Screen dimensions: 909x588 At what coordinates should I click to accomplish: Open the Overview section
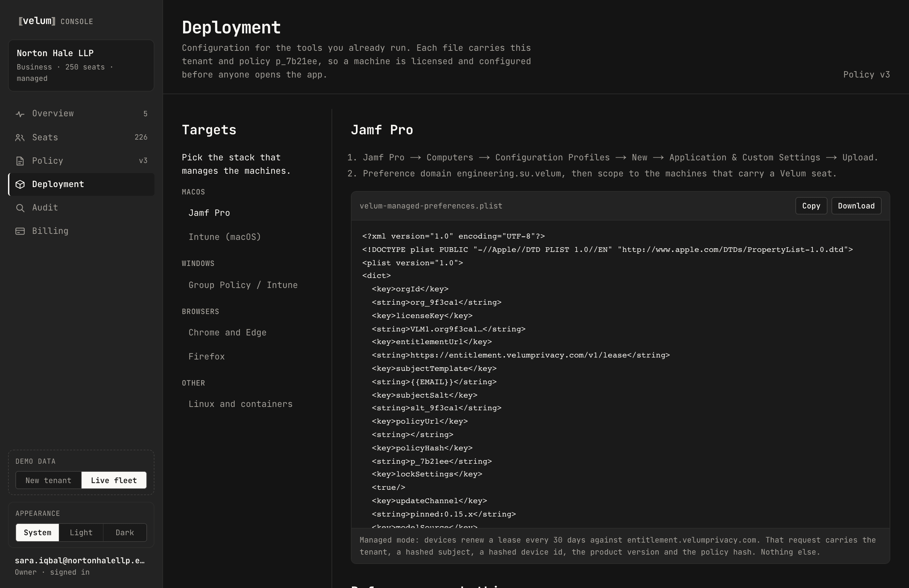point(81,114)
